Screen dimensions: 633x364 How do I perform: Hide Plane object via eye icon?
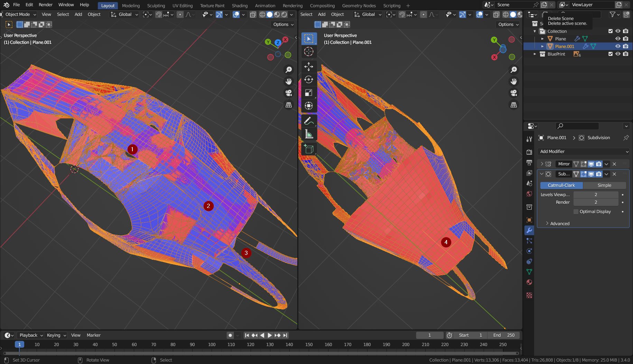click(618, 39)
